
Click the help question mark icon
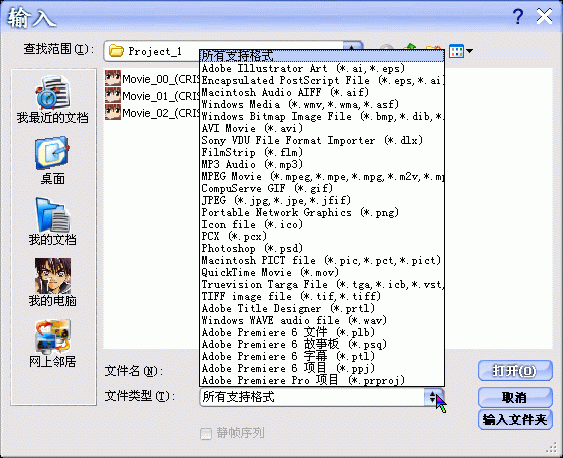517,17
